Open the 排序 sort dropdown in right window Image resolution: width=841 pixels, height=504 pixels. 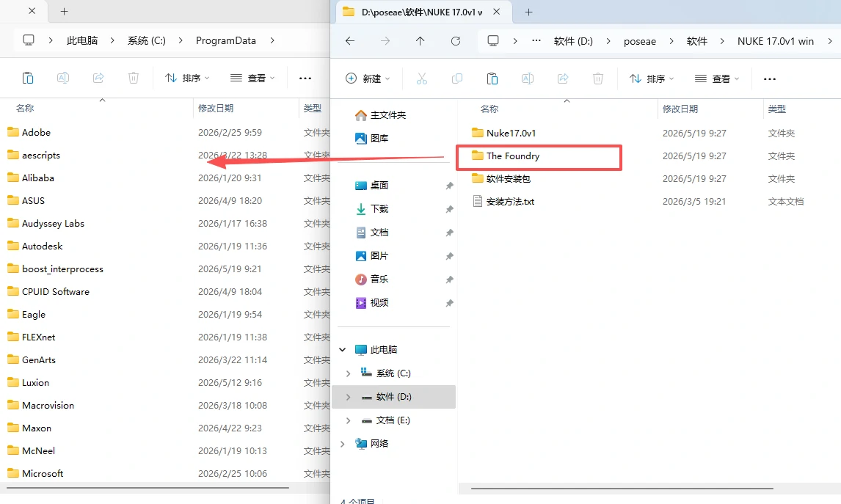point(652,78)
